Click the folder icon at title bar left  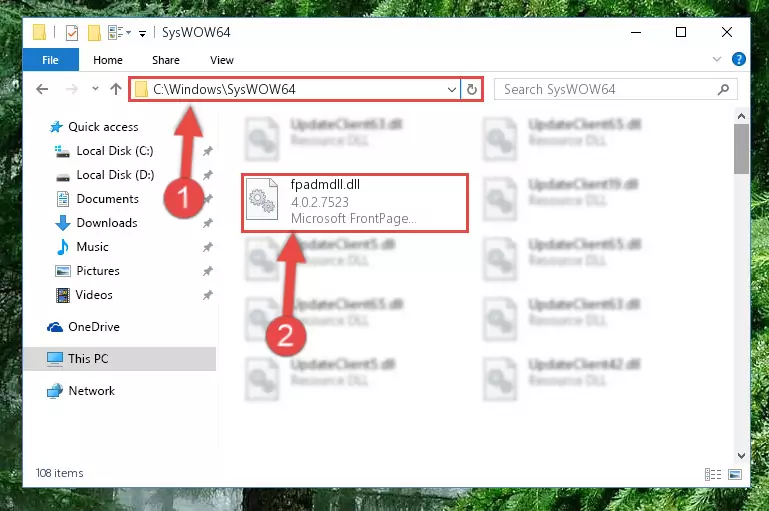39,32
